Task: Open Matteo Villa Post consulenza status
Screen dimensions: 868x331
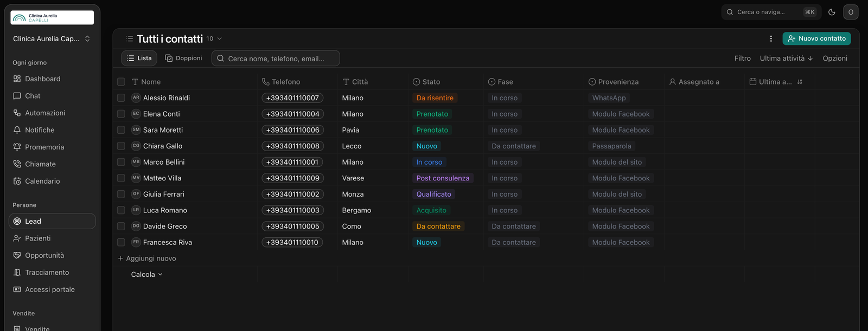Action: (x=443, y=178)
